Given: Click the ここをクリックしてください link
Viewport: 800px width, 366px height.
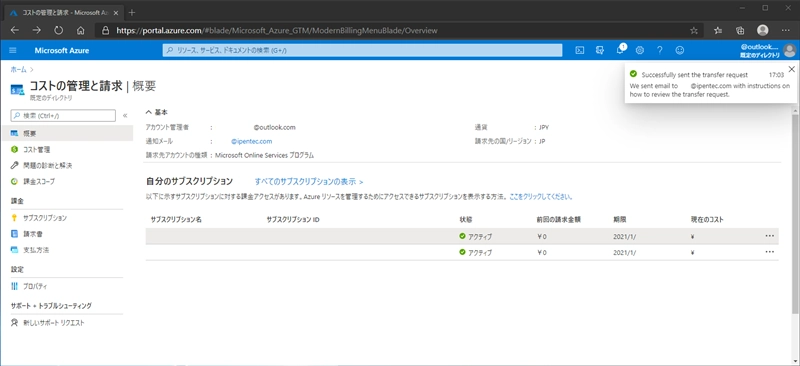Looking at the screenshot, I should click(540, 196).
